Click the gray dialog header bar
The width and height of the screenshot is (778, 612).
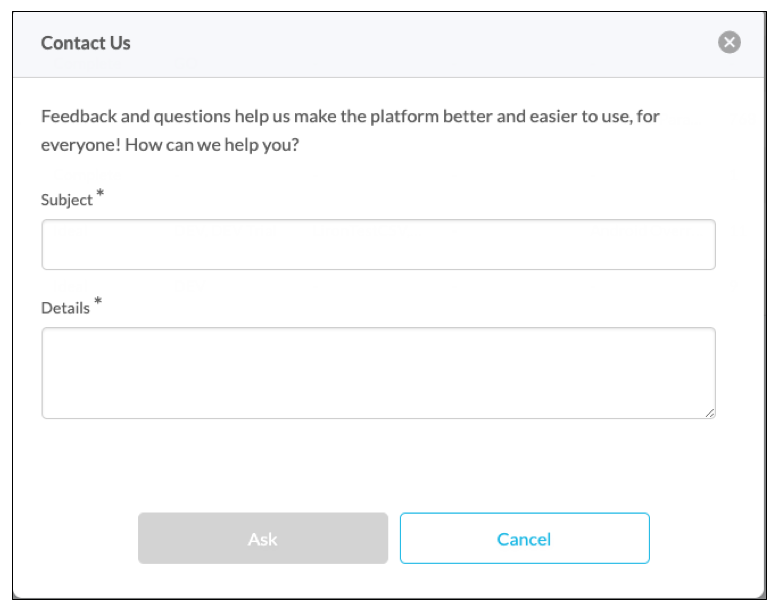tap(400, 43)
